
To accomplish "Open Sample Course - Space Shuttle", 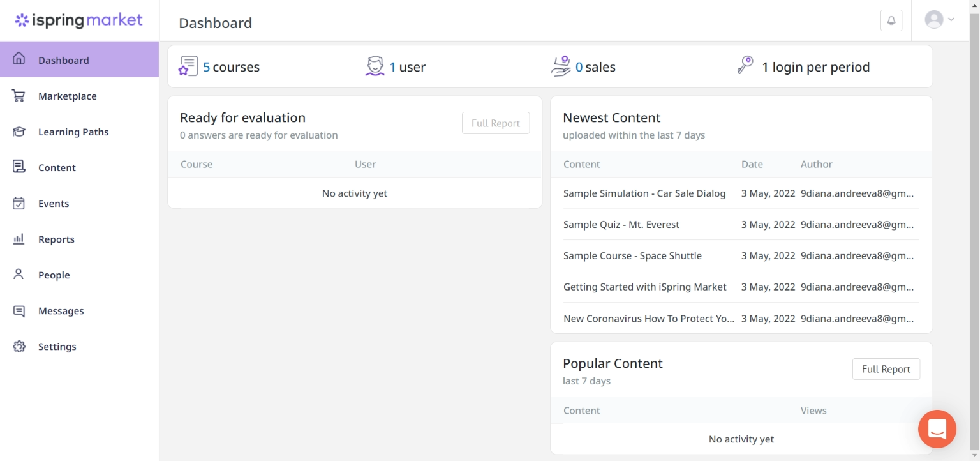I will [632, 256].
